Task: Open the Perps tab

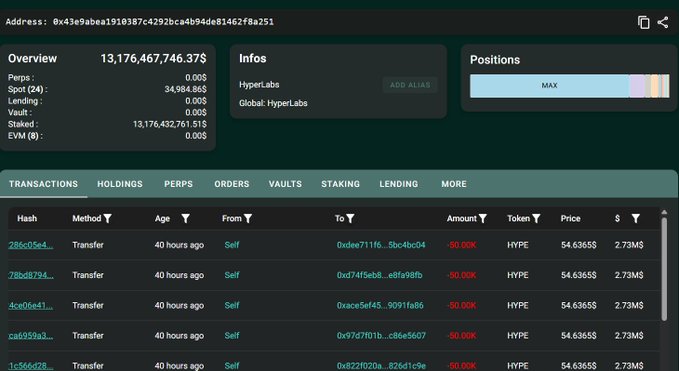Action: [178, 184]
